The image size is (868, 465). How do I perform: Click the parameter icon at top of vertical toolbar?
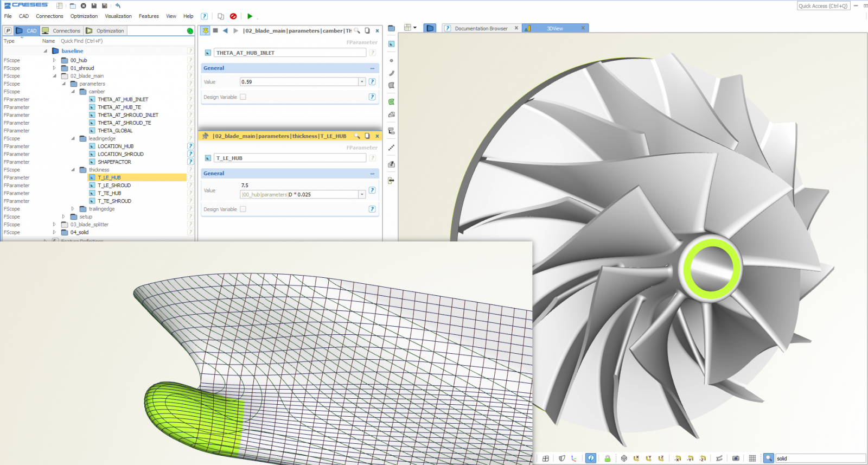[391, 44]
